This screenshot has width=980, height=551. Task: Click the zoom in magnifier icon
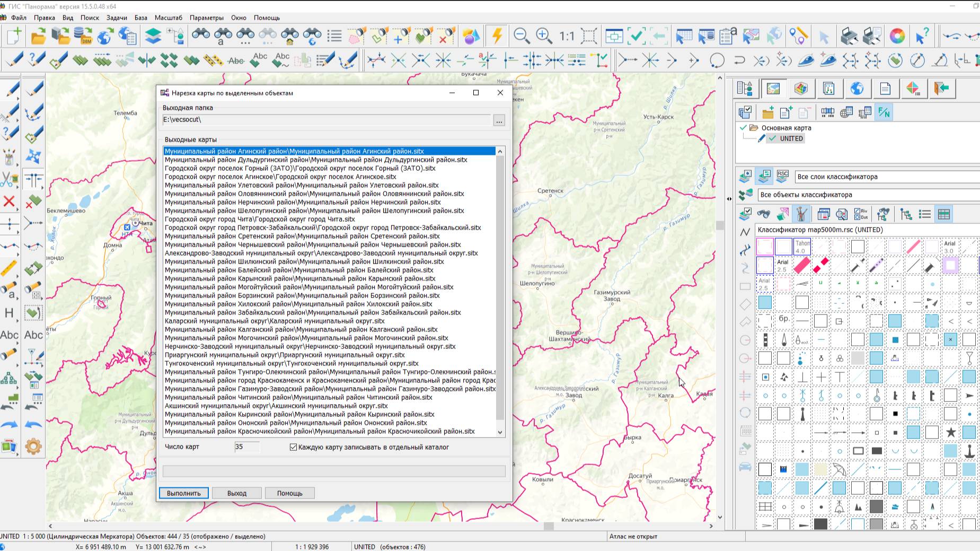coord(544,36)
